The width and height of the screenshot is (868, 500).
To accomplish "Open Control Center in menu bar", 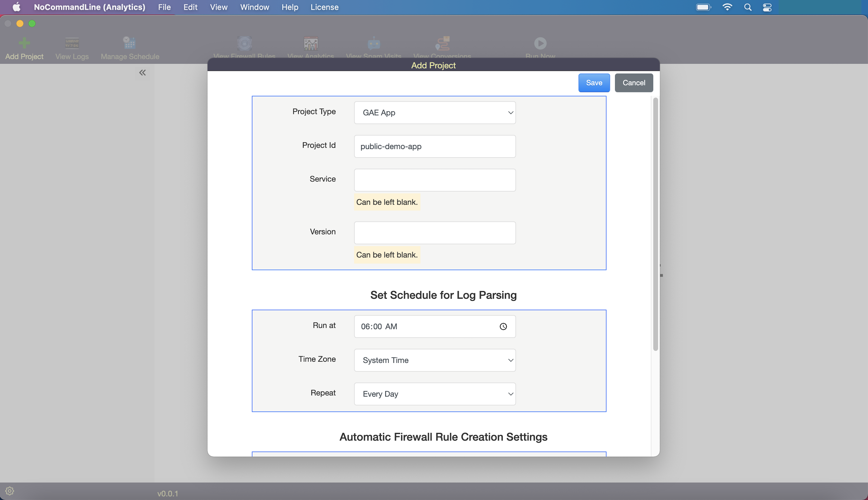I will pyautogui.click(x=767, y=7).
